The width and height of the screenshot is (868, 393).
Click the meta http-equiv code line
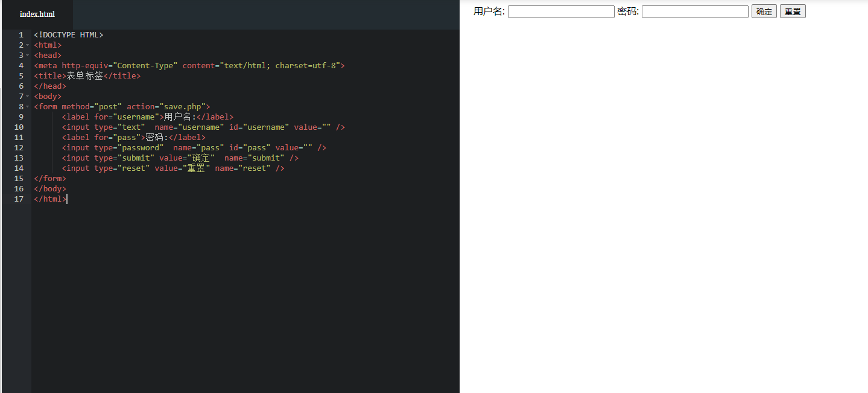point(189,66)
